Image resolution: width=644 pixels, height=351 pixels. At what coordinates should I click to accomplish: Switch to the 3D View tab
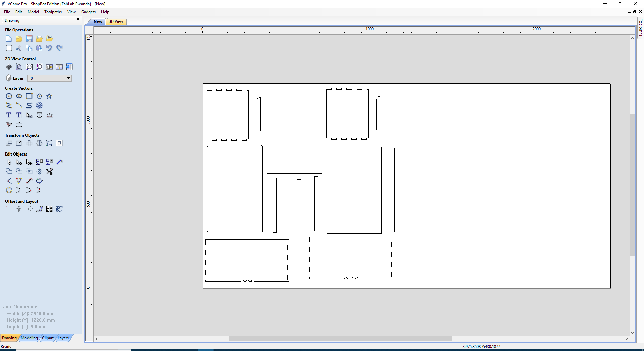pyautogui.click(x=116, y=21)
